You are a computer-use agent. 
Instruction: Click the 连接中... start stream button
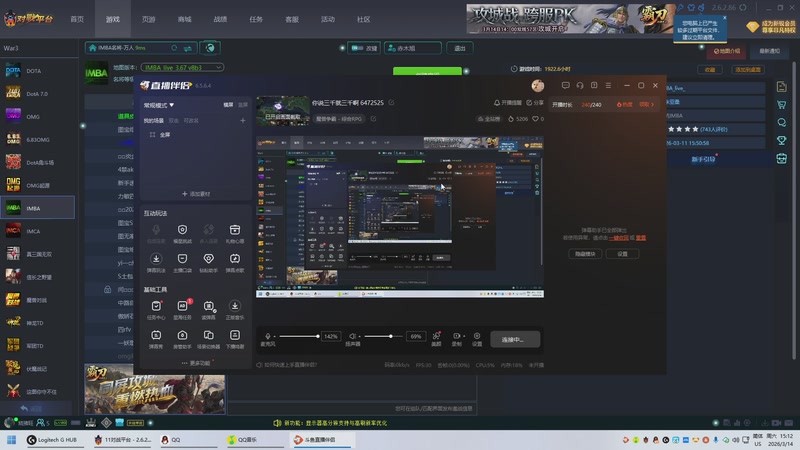[515, 339]
